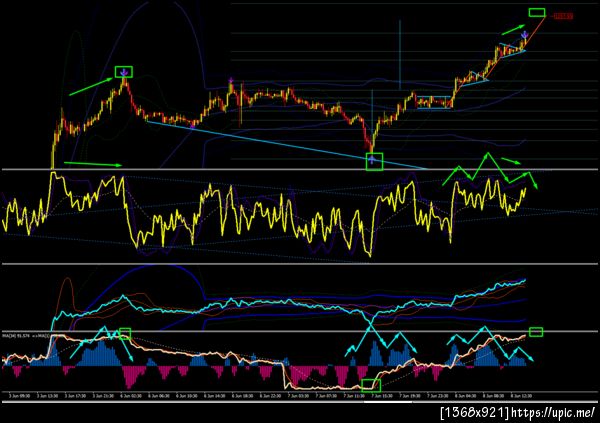This screenshot has height=423, width=600.
Task: Click the red price label at top right
Action: point(563,16)
